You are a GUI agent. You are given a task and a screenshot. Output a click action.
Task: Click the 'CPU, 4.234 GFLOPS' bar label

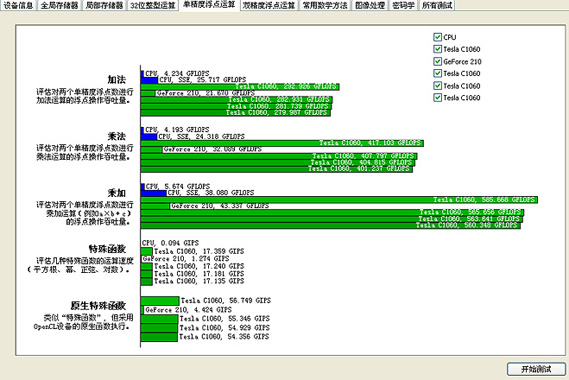(177, 73)
